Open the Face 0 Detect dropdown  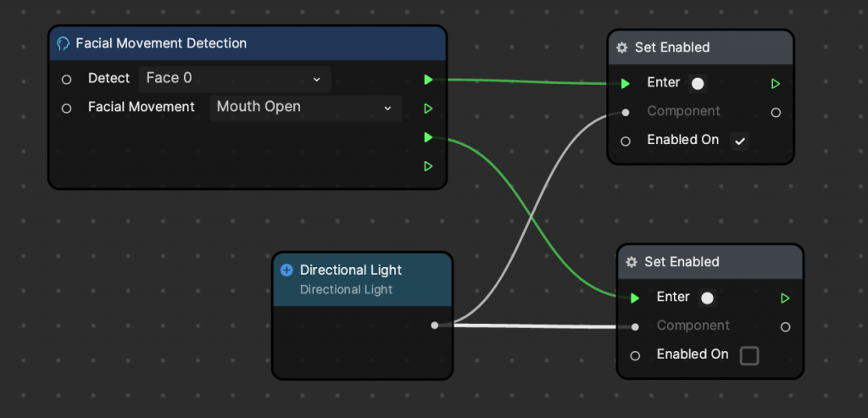point(235,79)
